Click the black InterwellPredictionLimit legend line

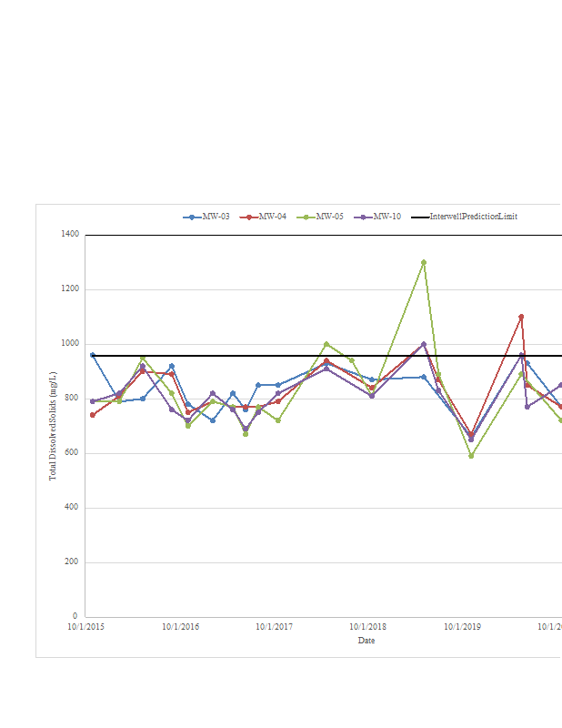pyautogui.click(x=419, y=217)
